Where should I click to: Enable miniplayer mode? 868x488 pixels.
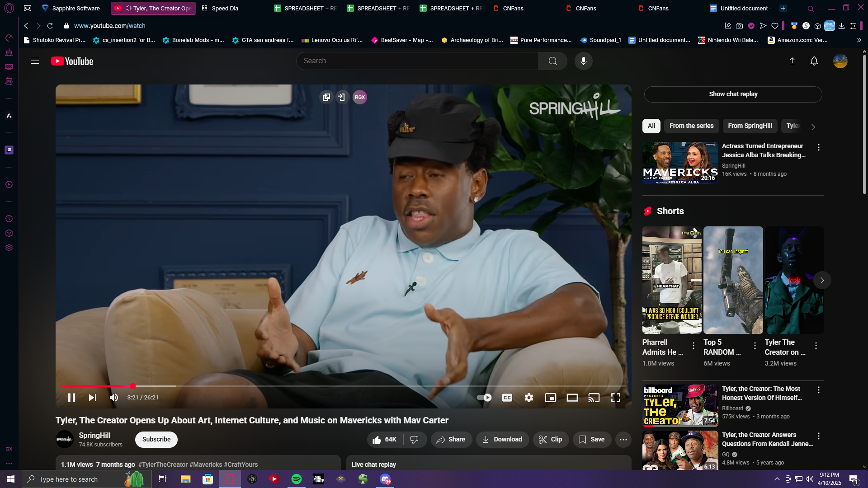pyautogui.click(x=550, y=398)
